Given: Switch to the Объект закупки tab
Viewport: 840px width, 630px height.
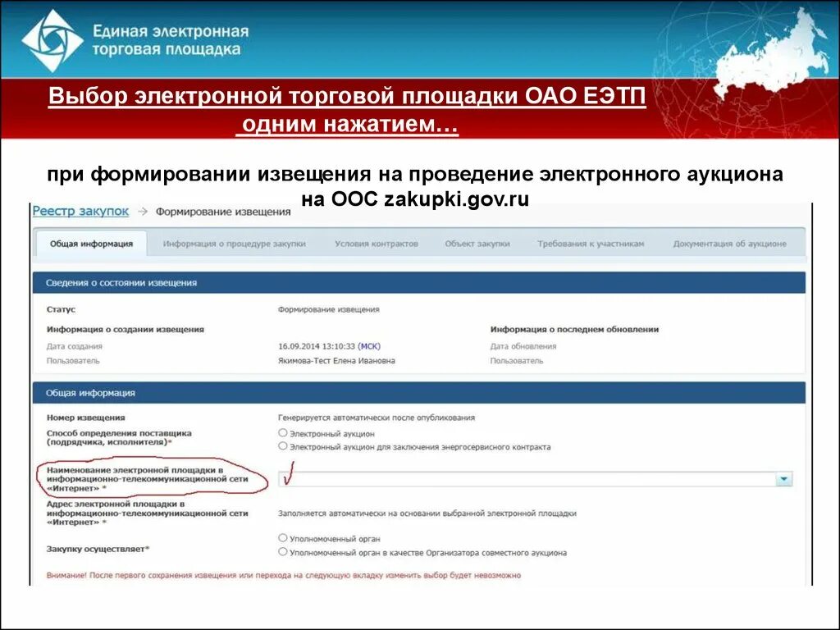Looking at the screenshot, I should pyautogui.click(x=477, y=244).
